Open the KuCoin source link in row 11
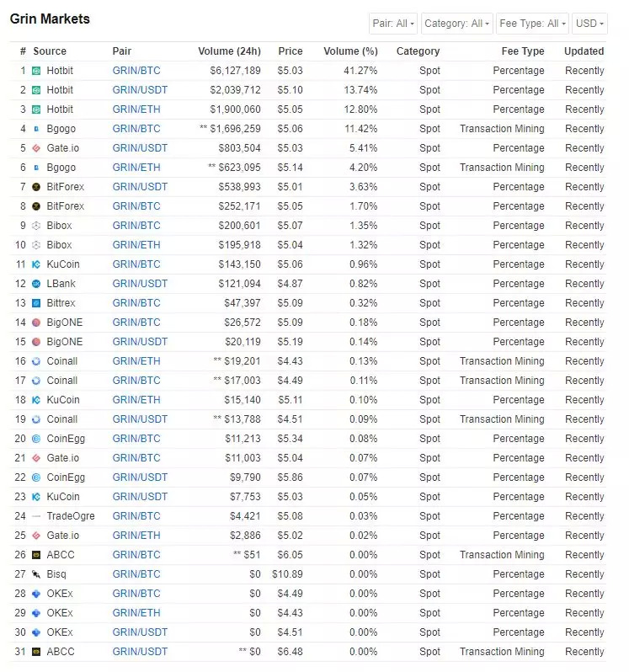The height and width of the screenshot is (672, 629). (x=63, y=264)
